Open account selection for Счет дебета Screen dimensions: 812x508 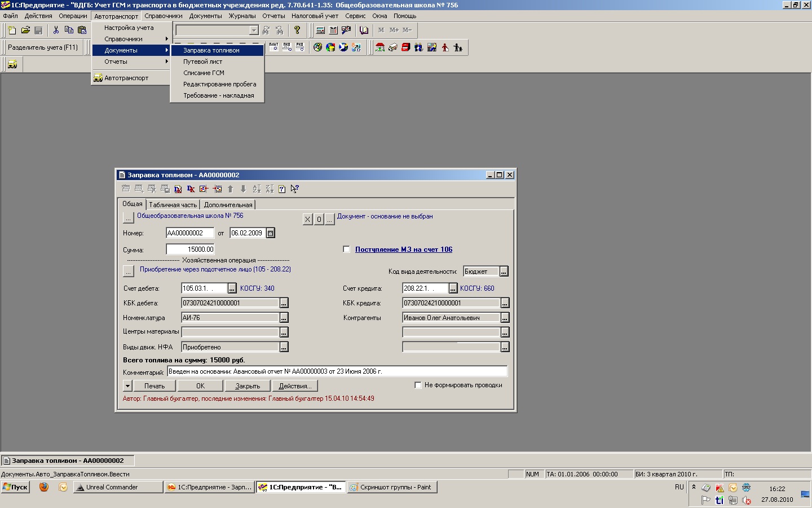tap(232, 288)
